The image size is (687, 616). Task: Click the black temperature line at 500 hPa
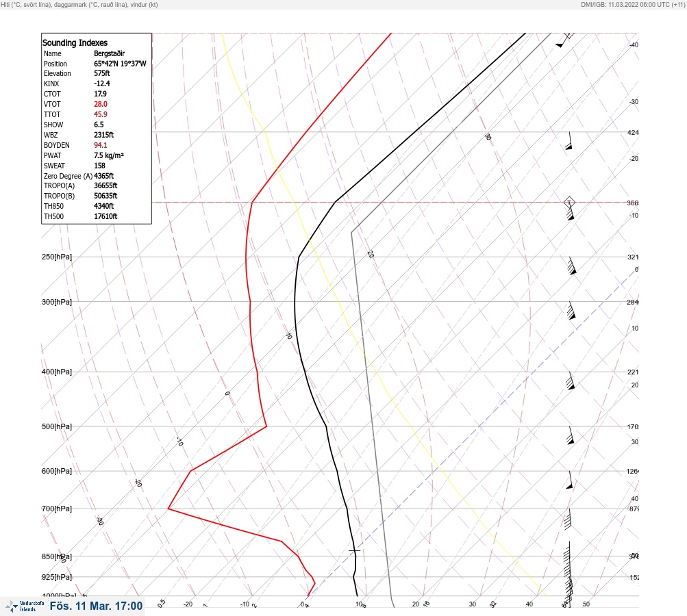[327, 426]
